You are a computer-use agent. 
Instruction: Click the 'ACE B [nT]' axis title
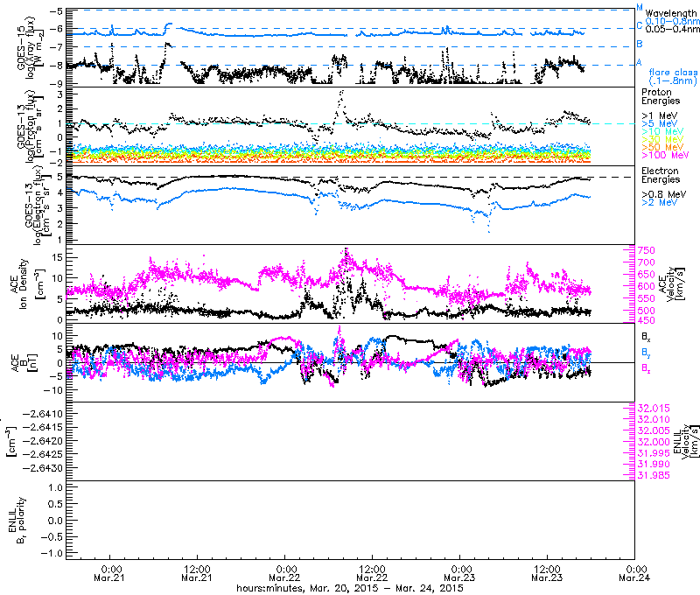[x=24, y=363]
